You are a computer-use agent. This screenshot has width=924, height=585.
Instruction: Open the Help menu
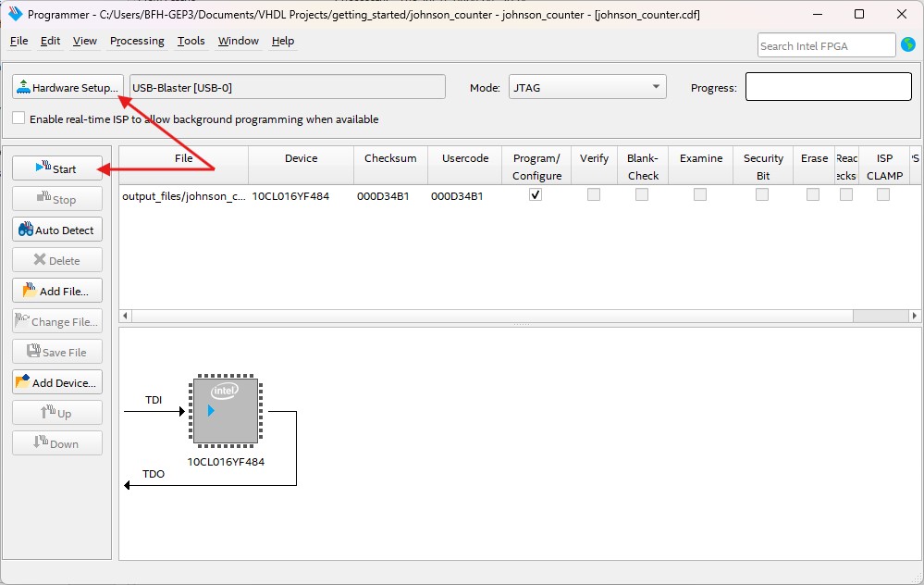tap(283, 41)
